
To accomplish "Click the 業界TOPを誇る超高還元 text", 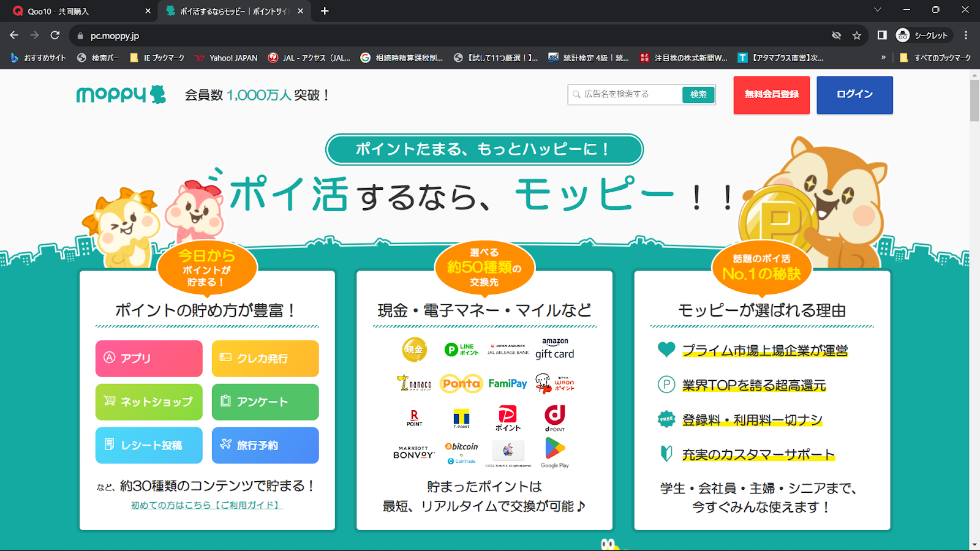I will 754,385.
